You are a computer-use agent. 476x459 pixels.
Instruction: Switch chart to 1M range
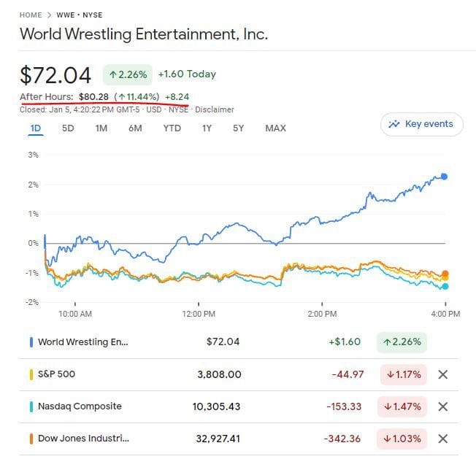coord(101,128)
